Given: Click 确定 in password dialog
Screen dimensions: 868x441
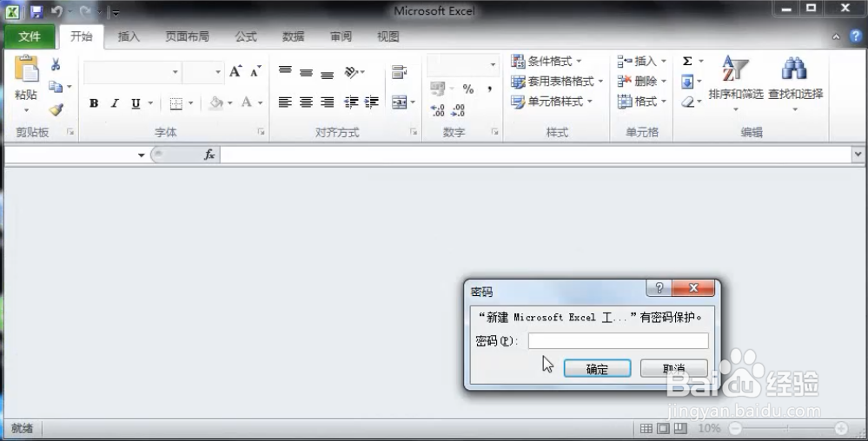Looking at the screenshot, I should point(597,369).
